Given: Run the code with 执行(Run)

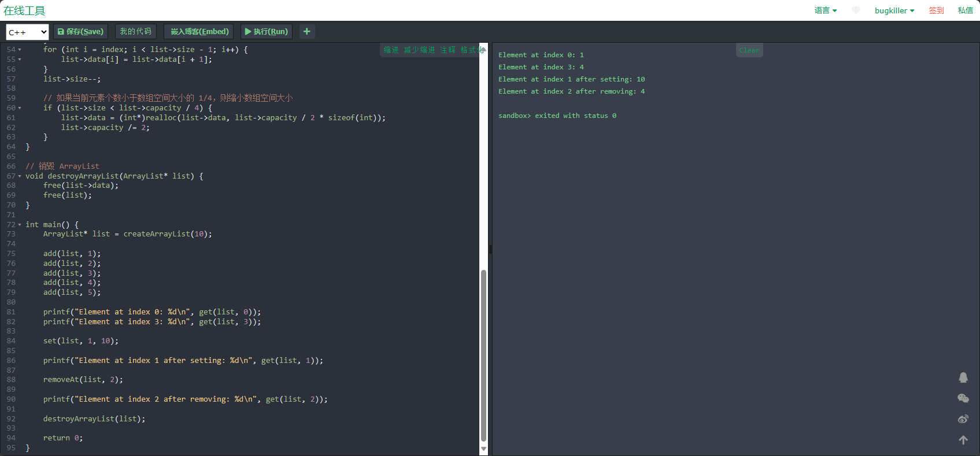Looking at the screenshot, I should 266,31.
